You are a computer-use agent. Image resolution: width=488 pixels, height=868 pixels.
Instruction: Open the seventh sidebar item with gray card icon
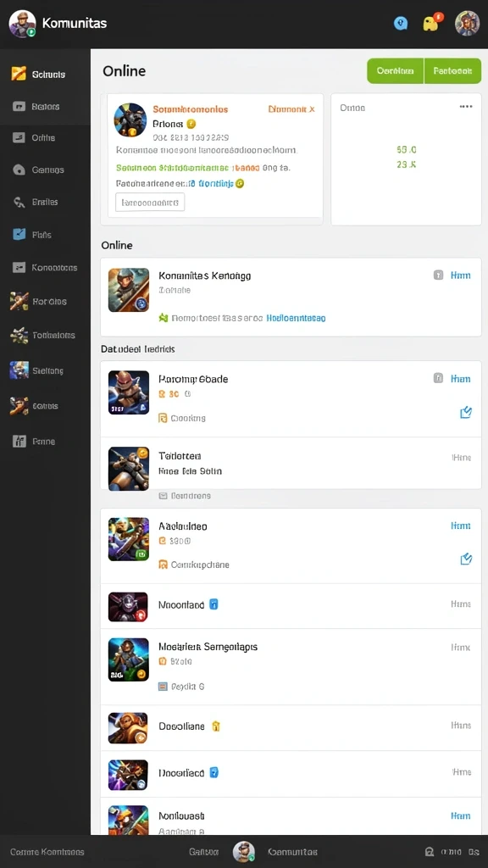[x=45, y=267]
